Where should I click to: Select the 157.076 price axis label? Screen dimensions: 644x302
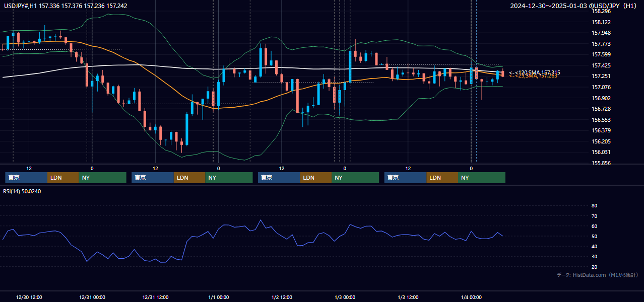(x=601, y=87)
